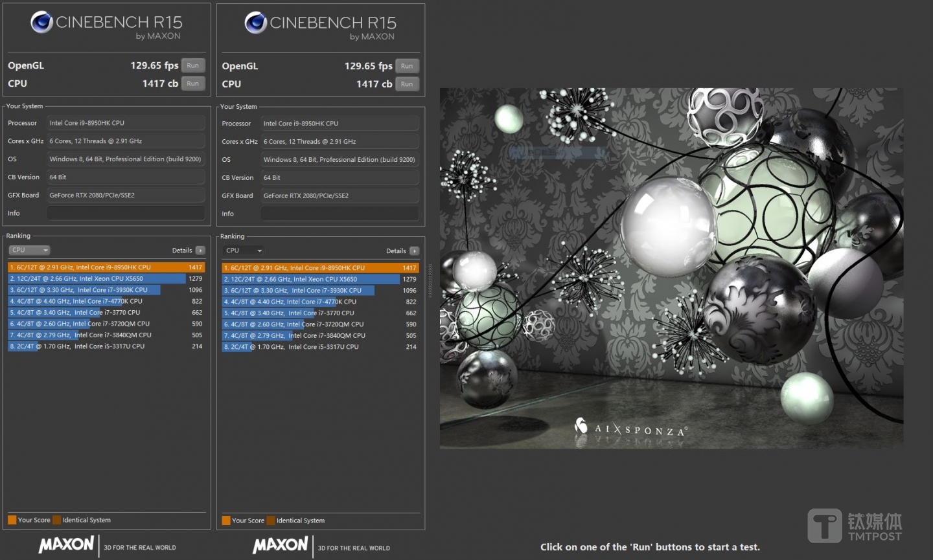Viewport: 933px width, 560px height.
Task: Run the OpenGL test in right panel
Action: click(407, 66)
